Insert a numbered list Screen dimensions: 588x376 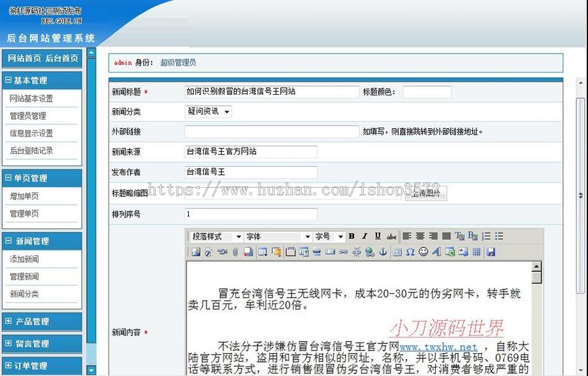point(486,236)
